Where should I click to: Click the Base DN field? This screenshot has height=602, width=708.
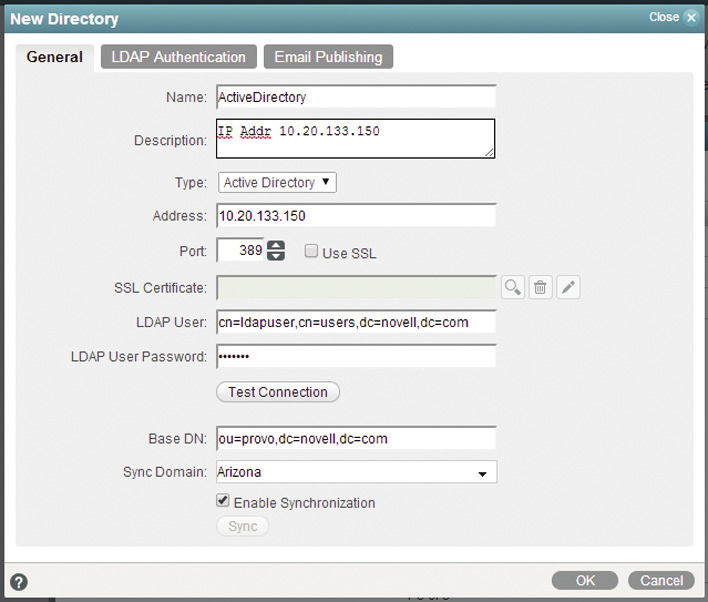click(356, 439)
